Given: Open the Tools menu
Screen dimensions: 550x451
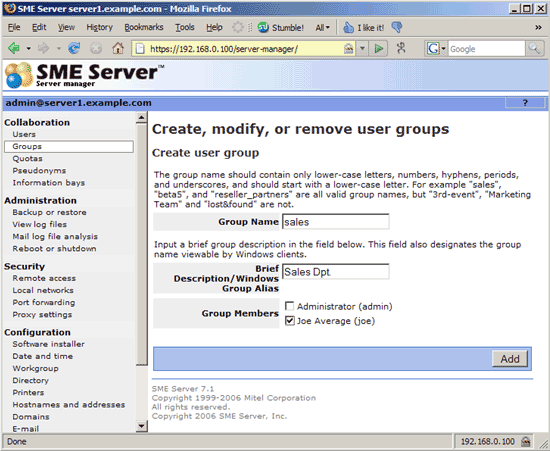Looking at the screenshot, I should (x=185, y=27).
